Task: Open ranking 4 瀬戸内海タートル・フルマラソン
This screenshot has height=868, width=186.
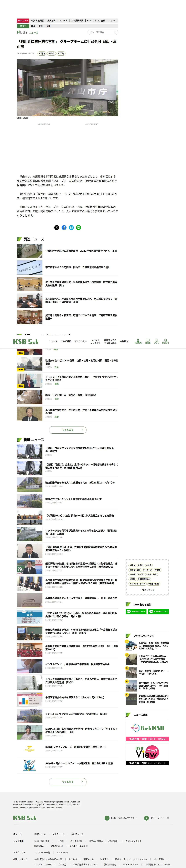Action: [147, 685]
